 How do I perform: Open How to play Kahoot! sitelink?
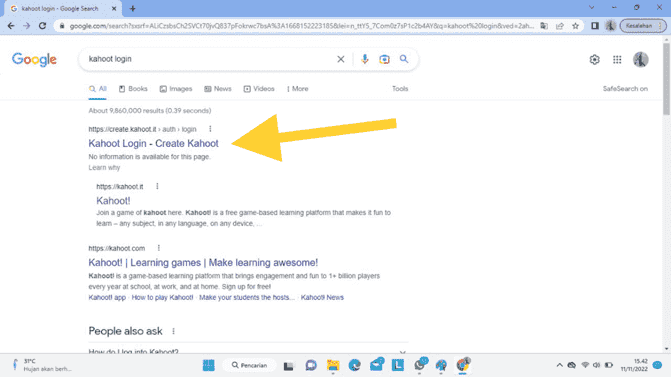(x=162, y=297)
